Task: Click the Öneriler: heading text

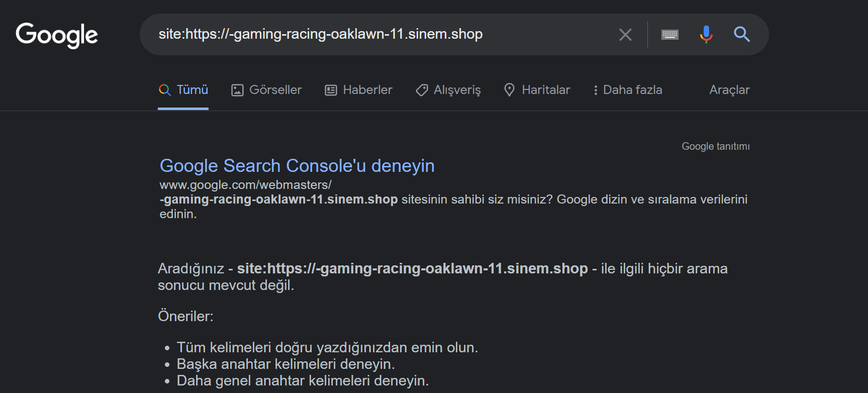Action: click(x=185, y=316)
